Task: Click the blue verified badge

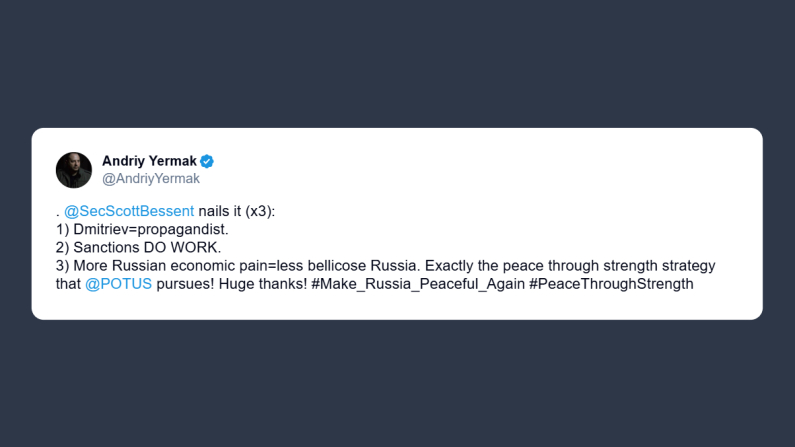Action: pos(207,161)
